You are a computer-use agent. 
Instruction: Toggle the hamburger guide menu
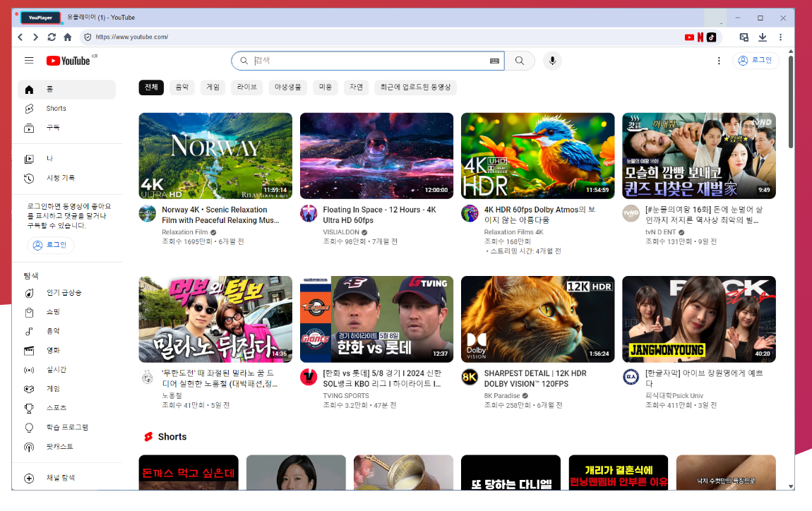click(x=29, y=61)
